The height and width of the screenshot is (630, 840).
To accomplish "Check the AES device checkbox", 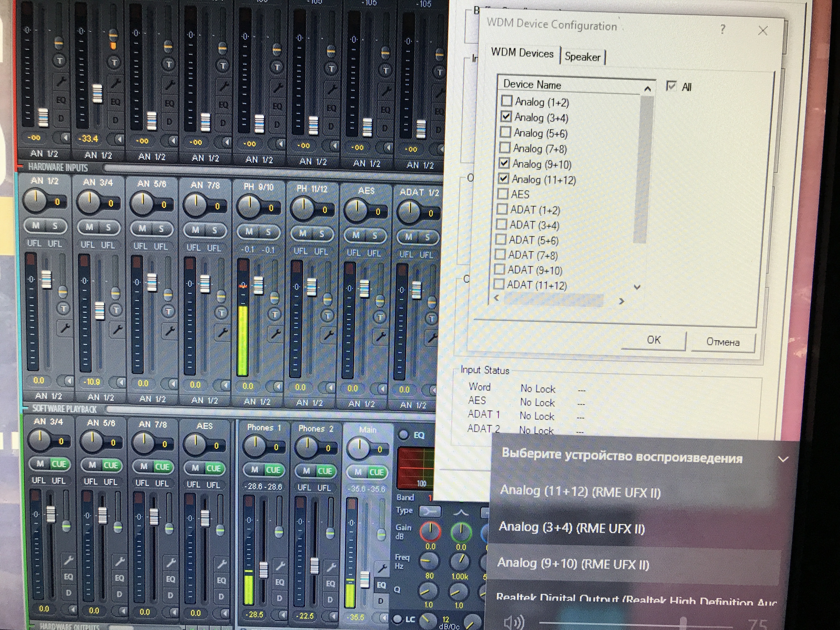I will tap(503, 194).
